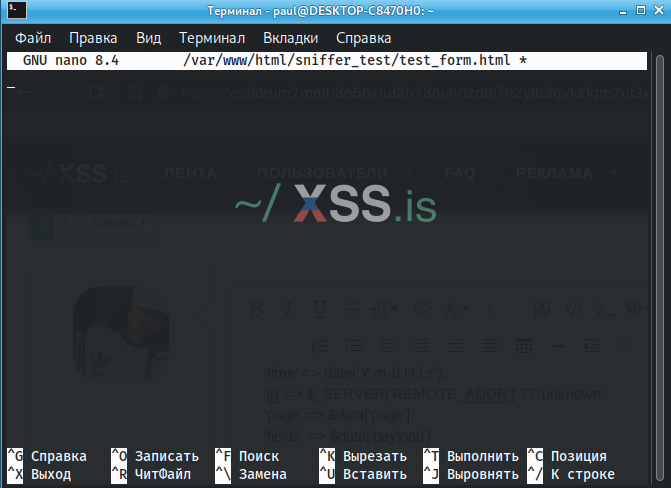Image resolution: width=671 pixels, height=488 pixels.
Task: Click the ^U Вставить shortcut hint
Action: point(363,475)
